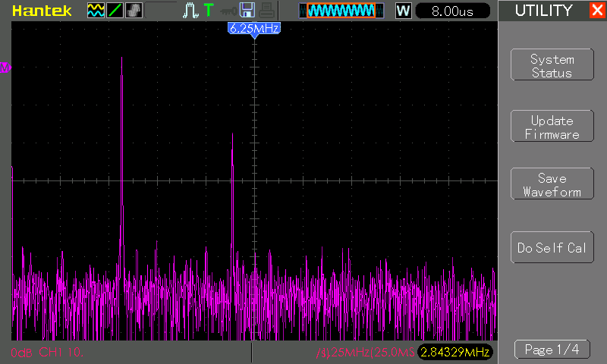This screenshot has height=364, width=607.
Task: Click the gray waveform persistence icon
Action: [x=134, y=11]
